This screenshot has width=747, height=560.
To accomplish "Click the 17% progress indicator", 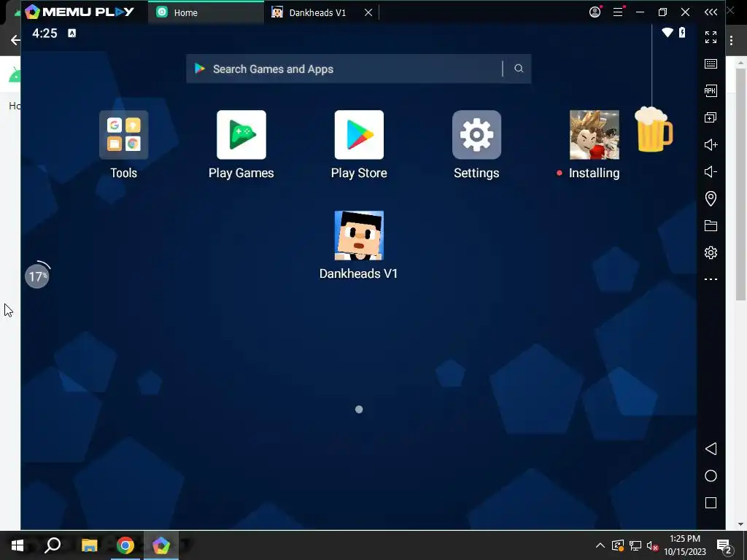I will [37, 276].
